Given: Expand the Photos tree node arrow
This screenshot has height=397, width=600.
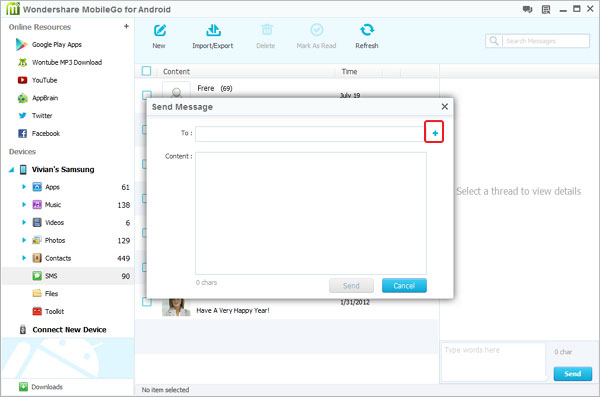Looking at the screenshot, I should tap(24, 240).
